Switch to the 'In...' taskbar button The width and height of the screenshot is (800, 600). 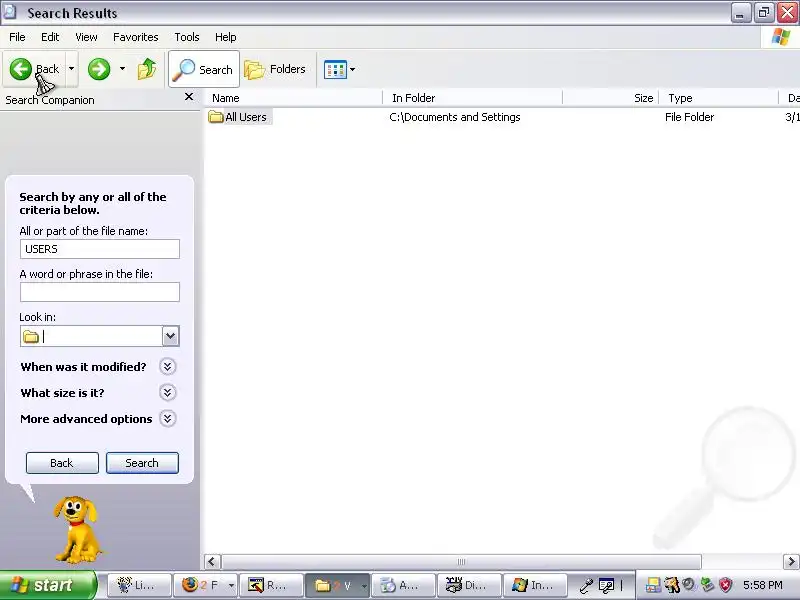coord(535,585)
